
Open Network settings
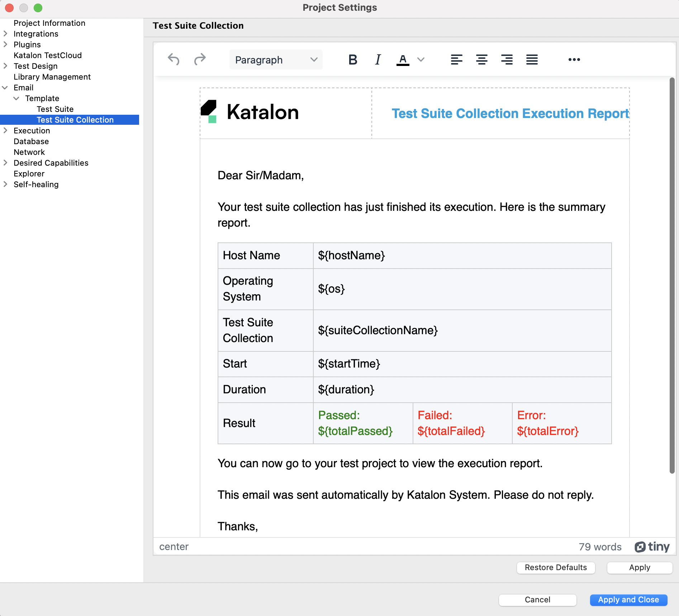point(29,152)
